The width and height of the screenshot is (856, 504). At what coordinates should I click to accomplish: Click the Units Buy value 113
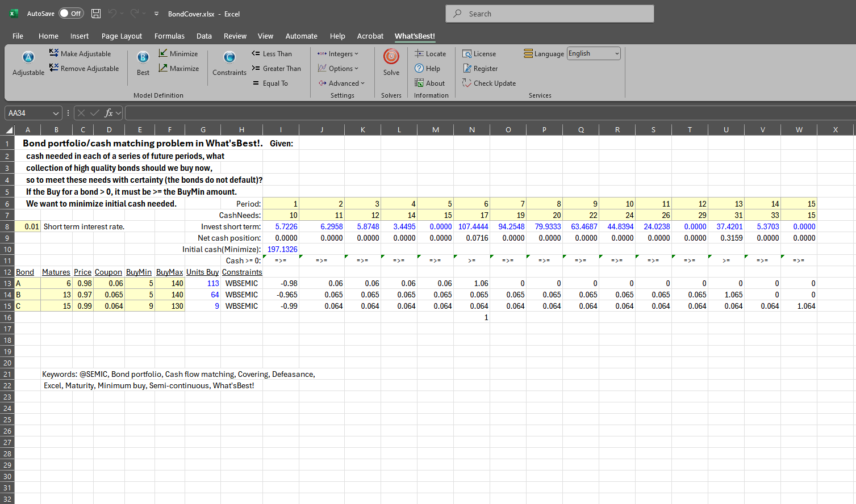point(203,283)
